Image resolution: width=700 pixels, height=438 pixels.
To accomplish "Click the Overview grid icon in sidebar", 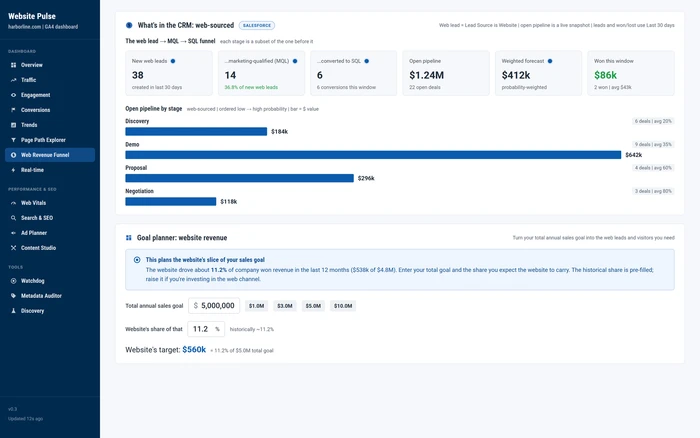I will (13, 65).
